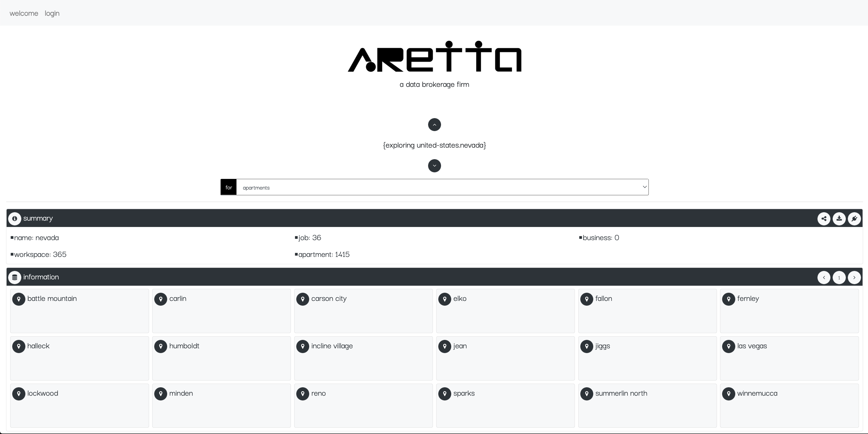Open the welcome nav item
The width and height of the screenshot is (868, 434).
pos(24,13)
